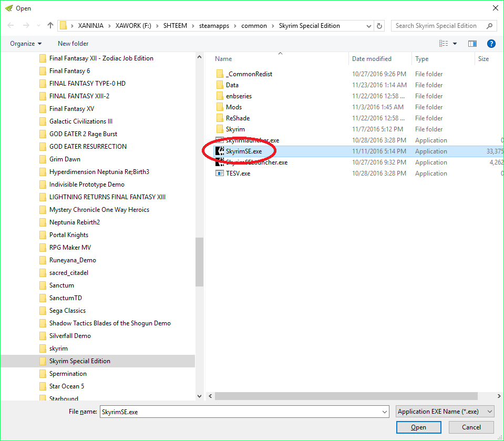504x441 pixels.
Task: Click the Cancel button
Action: [x=471, y=427]
